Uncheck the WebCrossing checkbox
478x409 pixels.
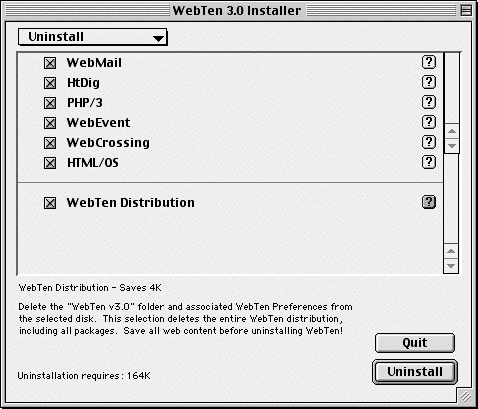(x=50, y=143)
